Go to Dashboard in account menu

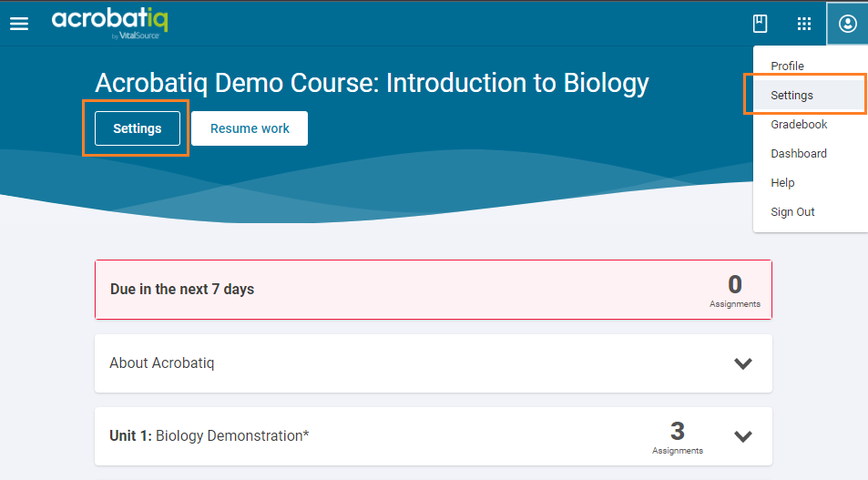[799, 154]
